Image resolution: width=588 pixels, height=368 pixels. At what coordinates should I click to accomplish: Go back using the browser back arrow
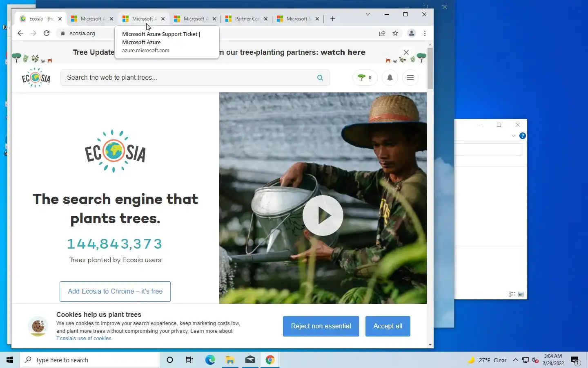click(x=20, y=33)
